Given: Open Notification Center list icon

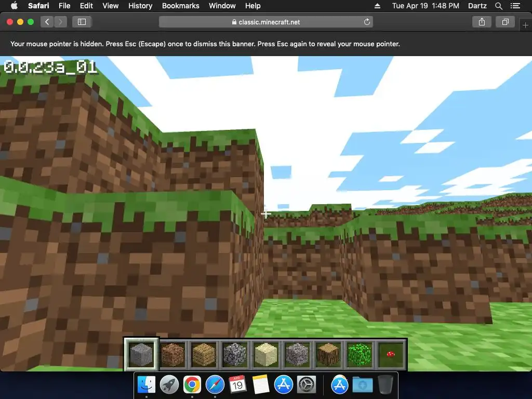Looking at the screenshot, I should [515, 6].
